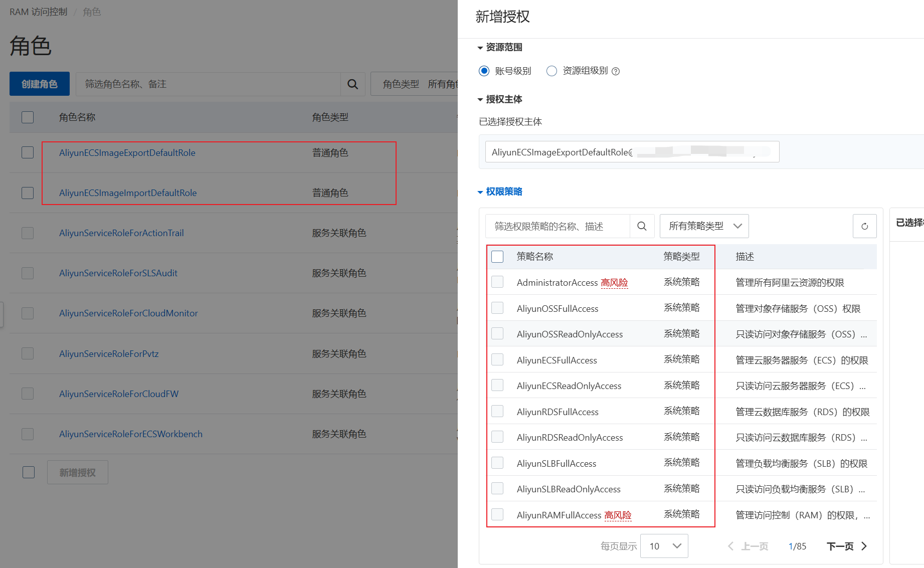
Task: Open the resource group level help icon
Action: tap(616, 71)
